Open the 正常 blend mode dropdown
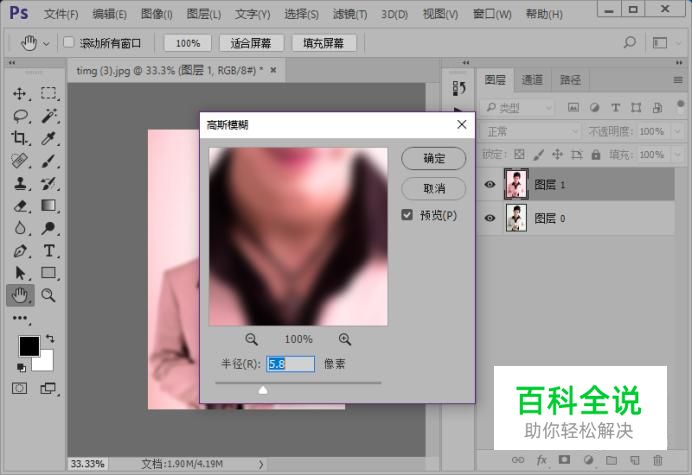692x475 pixels. 530,131
